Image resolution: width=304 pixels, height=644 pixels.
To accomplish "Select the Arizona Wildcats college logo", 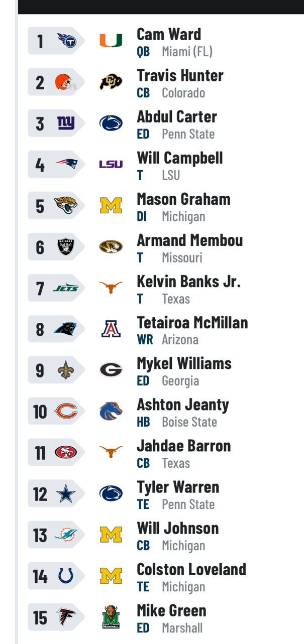I will [111, 329].
